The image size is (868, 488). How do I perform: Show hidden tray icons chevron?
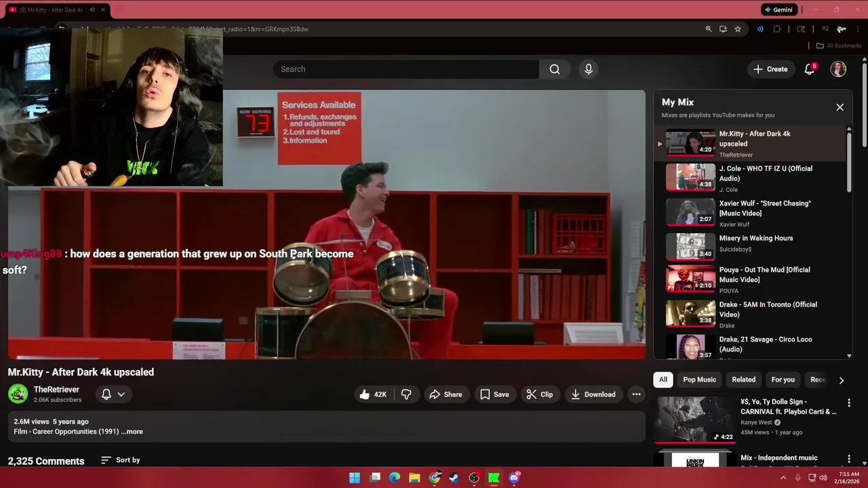(x=783, y=478)
